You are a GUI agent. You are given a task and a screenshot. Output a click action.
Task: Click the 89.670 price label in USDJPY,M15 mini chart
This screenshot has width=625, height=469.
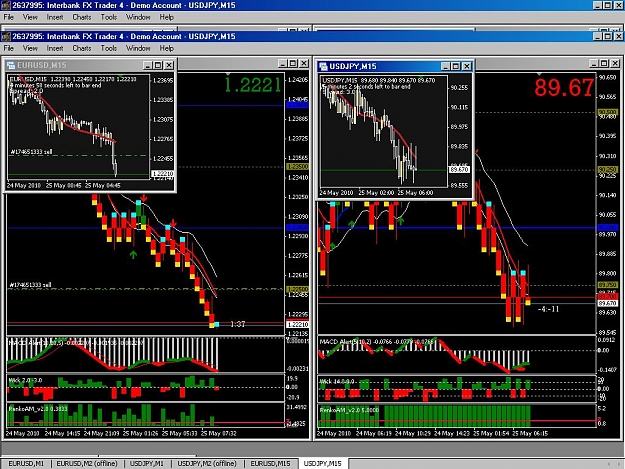tap(459, 170)
